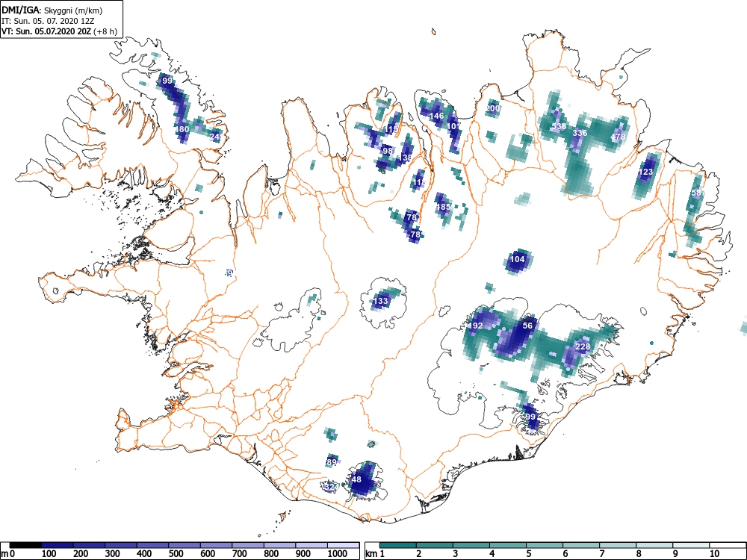Click the 'km' unit label of the teal legend
Image resolution: width=747 pixels, height=560 pixels.
372,554
